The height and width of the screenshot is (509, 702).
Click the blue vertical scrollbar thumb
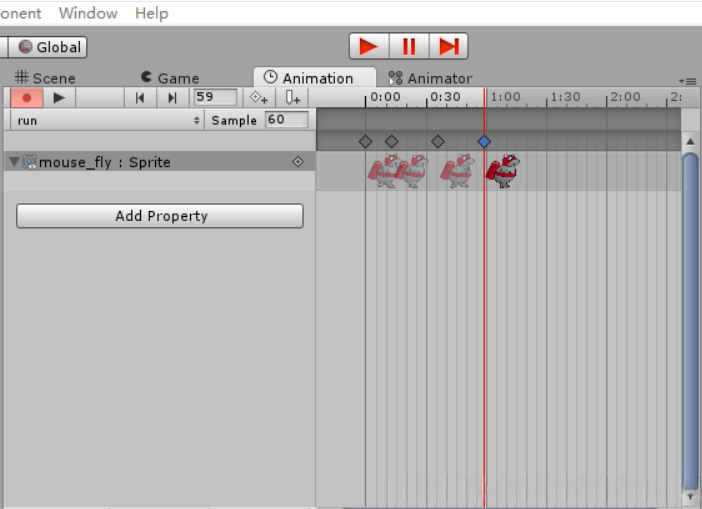(690, 321)
